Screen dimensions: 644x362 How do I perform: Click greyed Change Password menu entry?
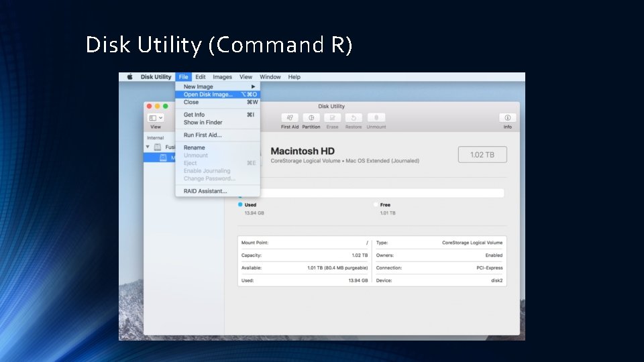[x=217, y=178]
